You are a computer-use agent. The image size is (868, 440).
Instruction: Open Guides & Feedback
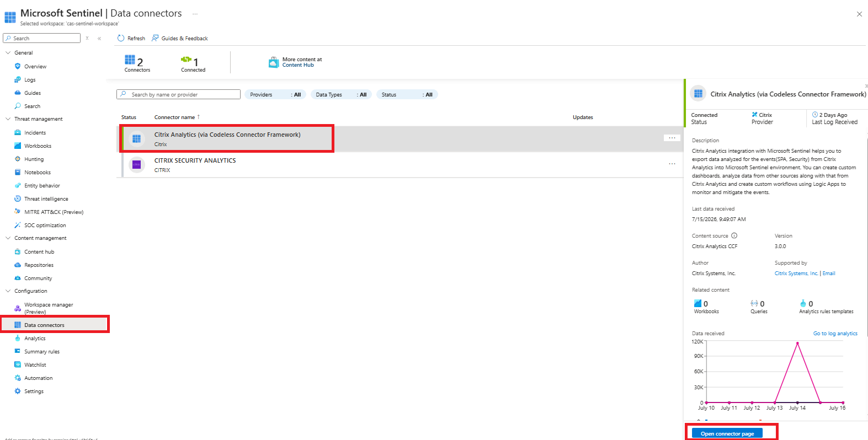point(180,39)
